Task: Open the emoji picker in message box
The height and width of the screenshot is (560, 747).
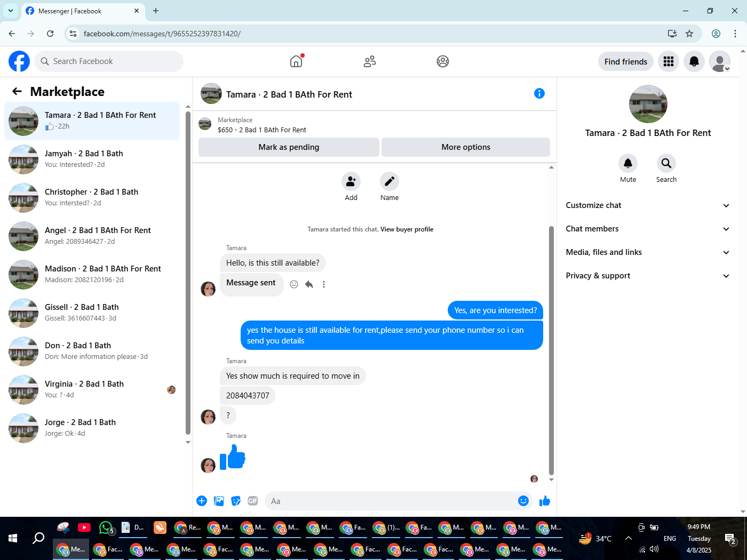Action: 523,501
